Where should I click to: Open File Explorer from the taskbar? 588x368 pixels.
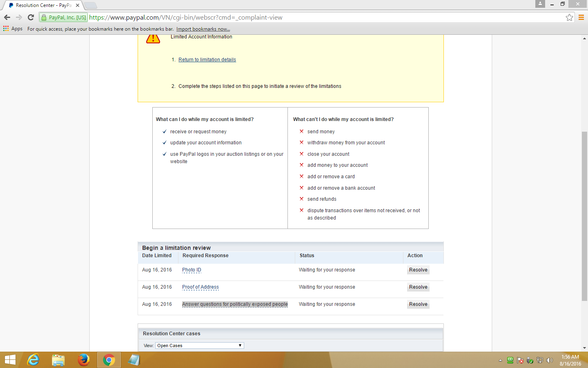pos(58,360)
